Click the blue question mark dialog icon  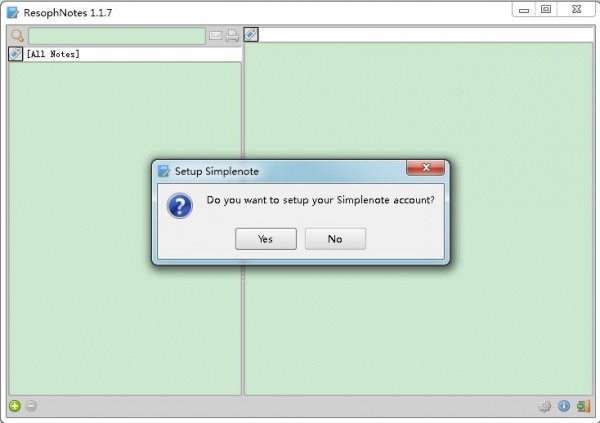point(180,206)
